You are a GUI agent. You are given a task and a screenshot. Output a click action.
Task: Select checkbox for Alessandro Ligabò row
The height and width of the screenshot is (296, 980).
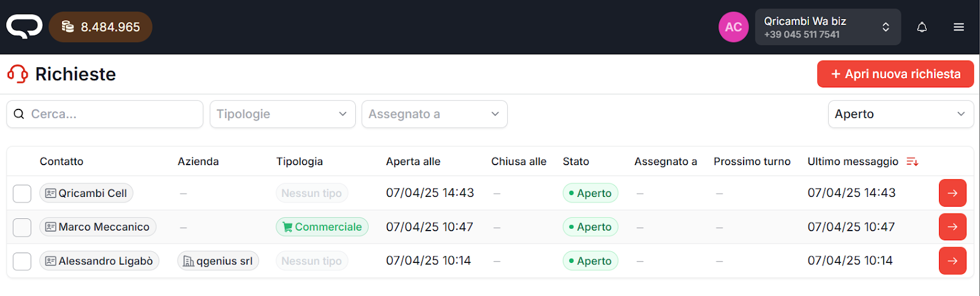pos(22,261)
